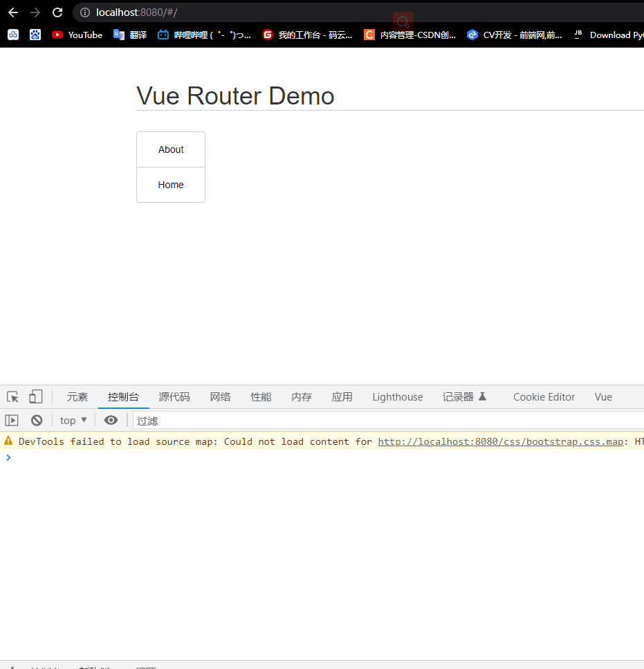Open the bootstrap.css.map link in the warning
This screenshot has width=644, height=669.
coord(501,441)
